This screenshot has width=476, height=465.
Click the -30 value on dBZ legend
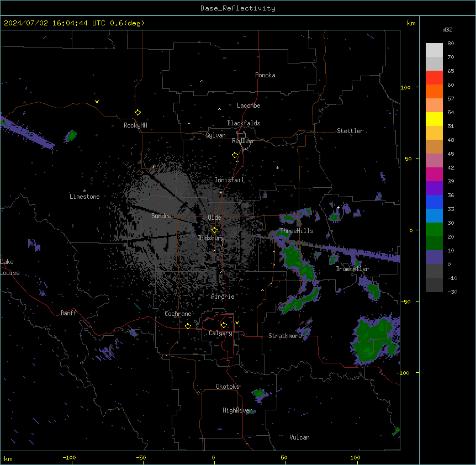pyautogui.click(x=452, y=292)
